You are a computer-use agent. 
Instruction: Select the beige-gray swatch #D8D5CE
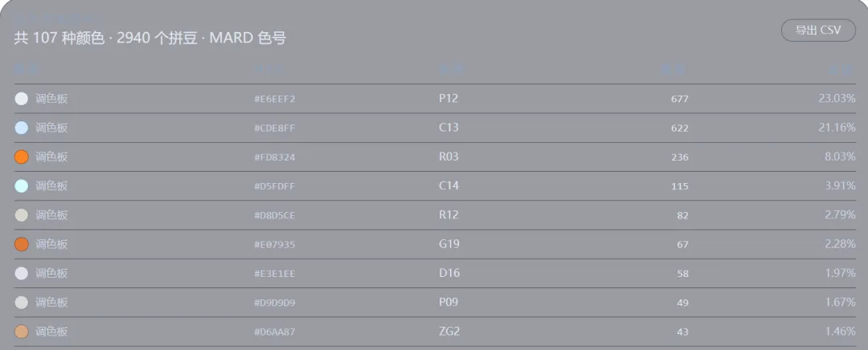click(x=21, y=215)
